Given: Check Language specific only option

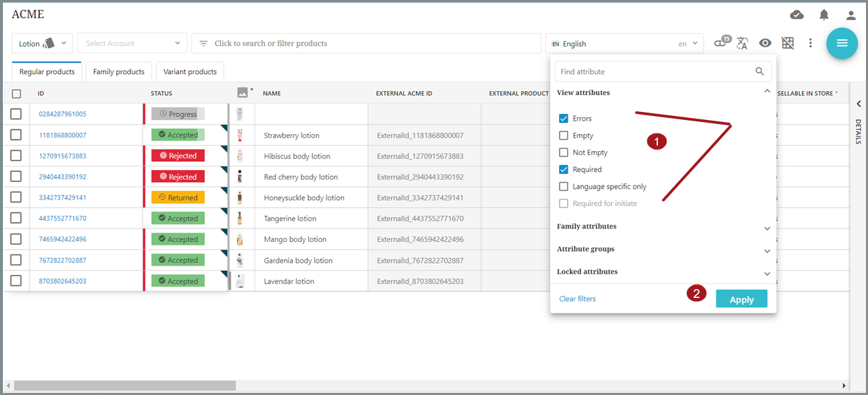Looking at the screenshot, I should tap(564, 187).
